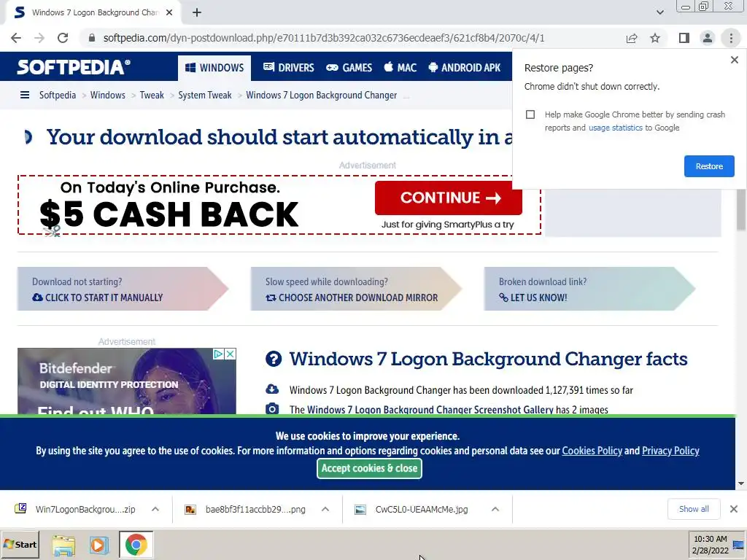Viewport: 747px width, 560px height.
Task: Go back using the browser back arrow
Action: coord(16,38)
